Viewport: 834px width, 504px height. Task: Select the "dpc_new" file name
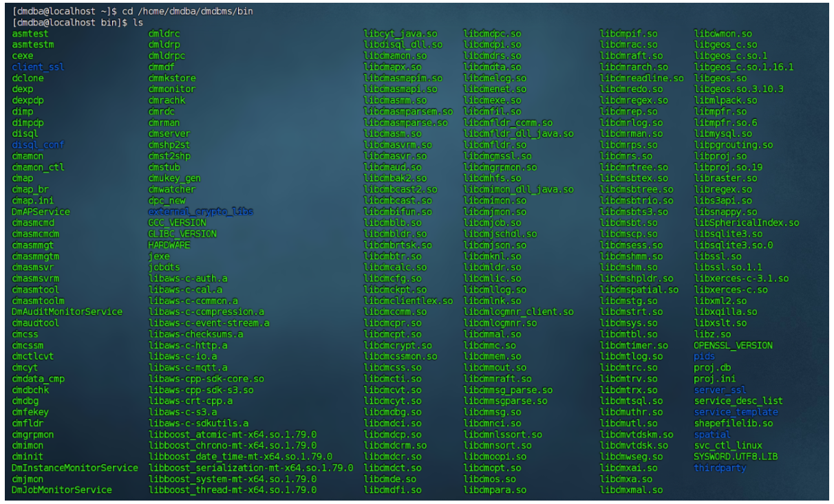(x=167, y=201)
